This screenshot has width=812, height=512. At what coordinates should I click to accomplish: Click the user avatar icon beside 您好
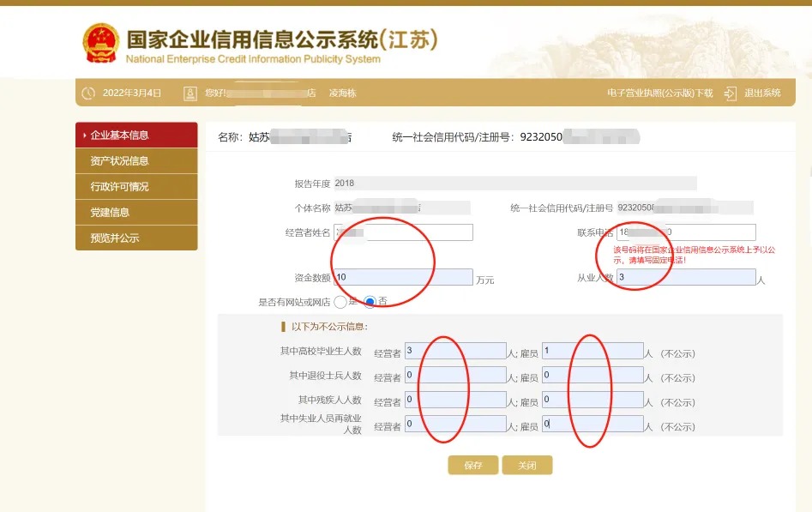tap(190, 93)
